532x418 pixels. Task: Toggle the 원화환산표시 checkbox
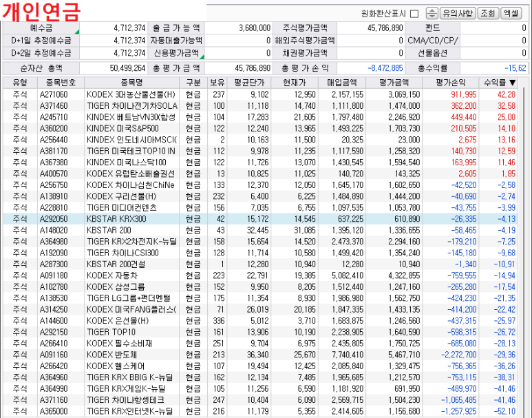pyautogui.click(x=414, y=14)
